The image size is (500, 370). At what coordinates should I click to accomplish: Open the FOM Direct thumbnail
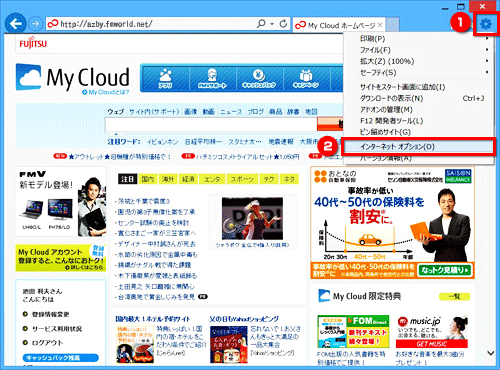click(353, 332)
